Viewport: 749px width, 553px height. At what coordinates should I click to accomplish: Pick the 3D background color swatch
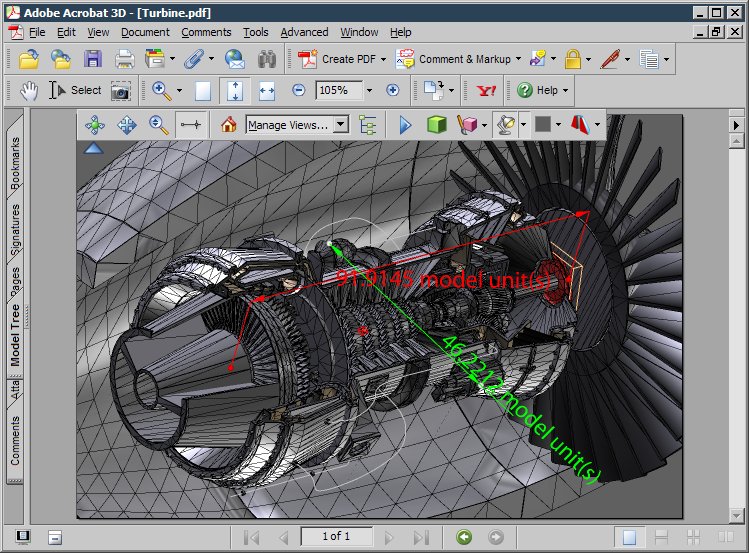tap(543, 125)
